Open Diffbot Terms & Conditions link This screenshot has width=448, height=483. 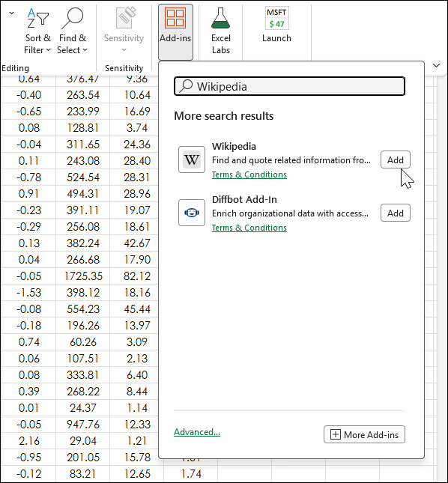click(249, 228)
